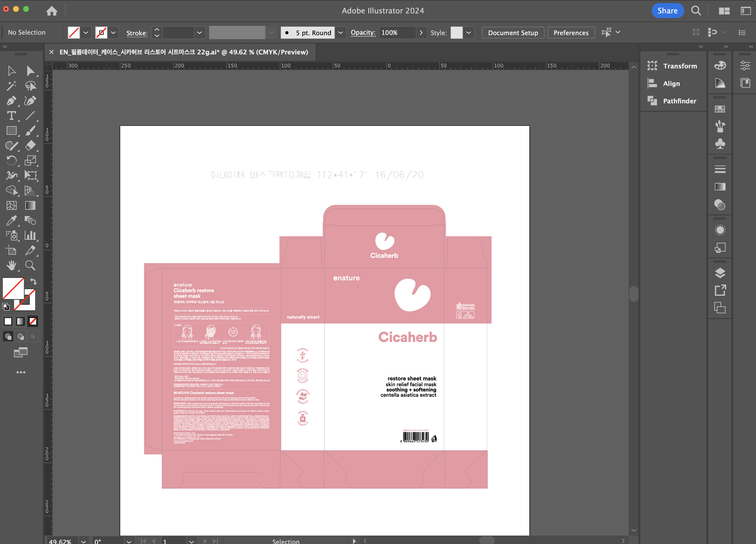This screenshot has width=756, height=544.
Task: Pick the Magic Wand tool
Action: [x=12, y=86]
